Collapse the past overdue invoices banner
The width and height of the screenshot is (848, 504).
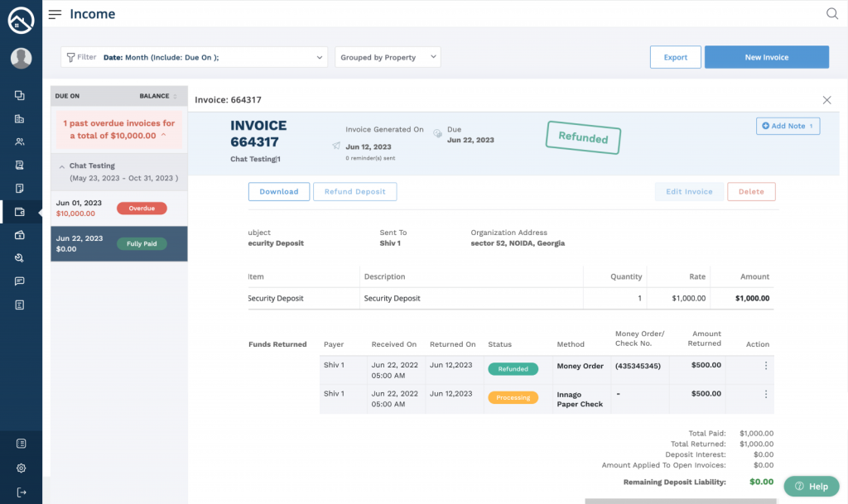163,135
